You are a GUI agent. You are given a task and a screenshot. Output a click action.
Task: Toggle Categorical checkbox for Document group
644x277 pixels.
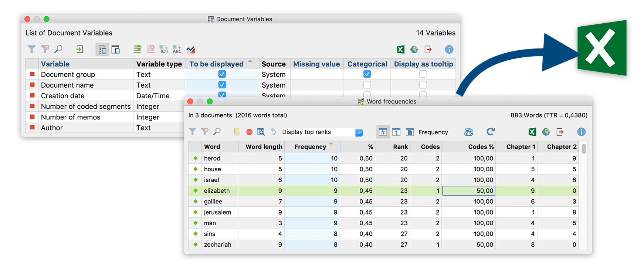[367, 74]
